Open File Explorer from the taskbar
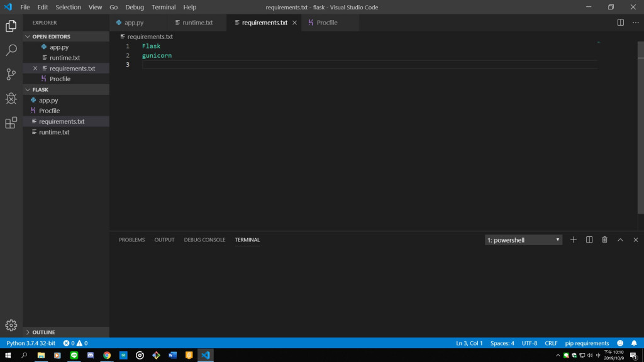This screenshot has width=644, height=362. click(41, 355)
